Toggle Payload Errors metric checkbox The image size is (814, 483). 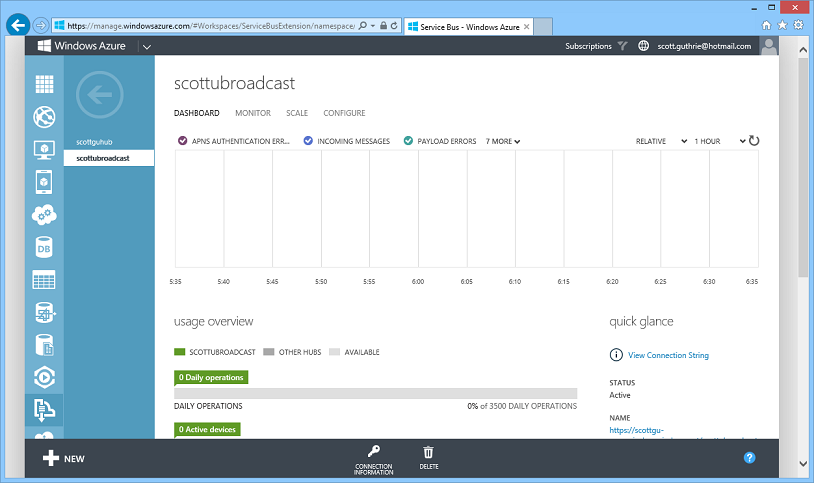(408, 141)
